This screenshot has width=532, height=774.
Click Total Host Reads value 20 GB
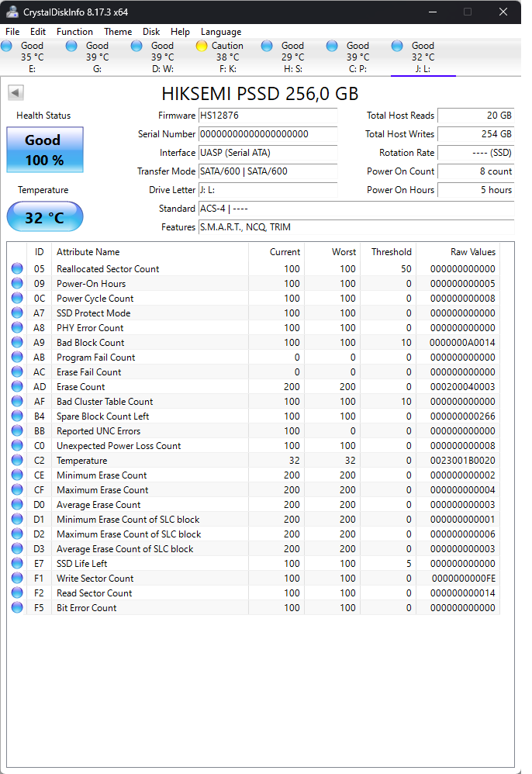(475, 116)
